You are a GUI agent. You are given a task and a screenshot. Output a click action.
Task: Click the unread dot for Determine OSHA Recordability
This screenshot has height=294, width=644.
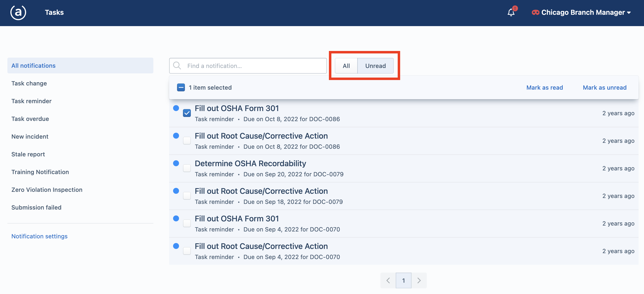coord(176,163)
